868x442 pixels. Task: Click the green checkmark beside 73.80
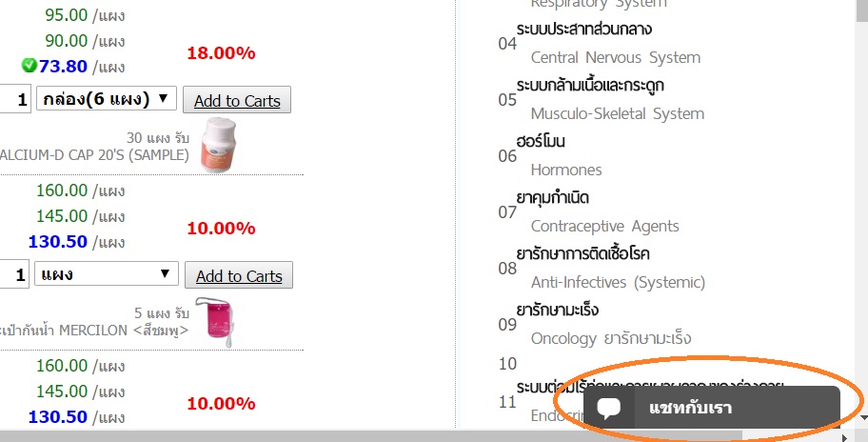[x=29, y=66]
